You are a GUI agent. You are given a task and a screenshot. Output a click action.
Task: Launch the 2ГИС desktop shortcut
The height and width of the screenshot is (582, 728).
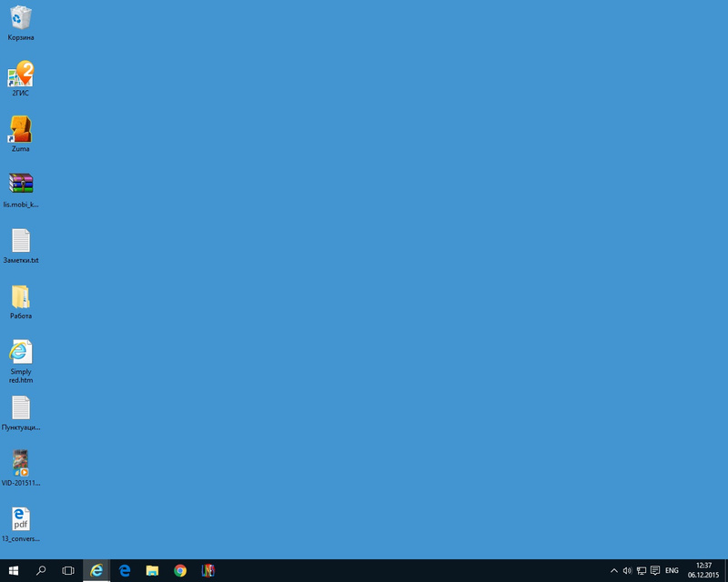tap(21, 79)
